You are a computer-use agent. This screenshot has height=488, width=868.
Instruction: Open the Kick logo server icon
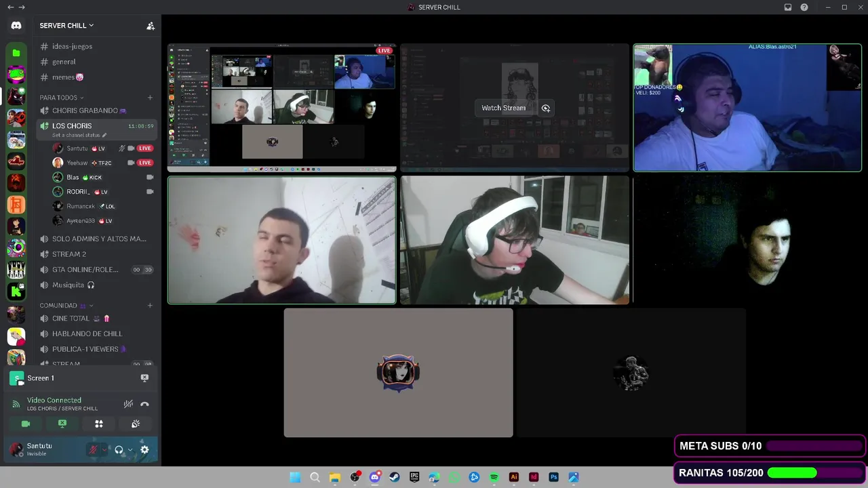(x=16, y=291)
